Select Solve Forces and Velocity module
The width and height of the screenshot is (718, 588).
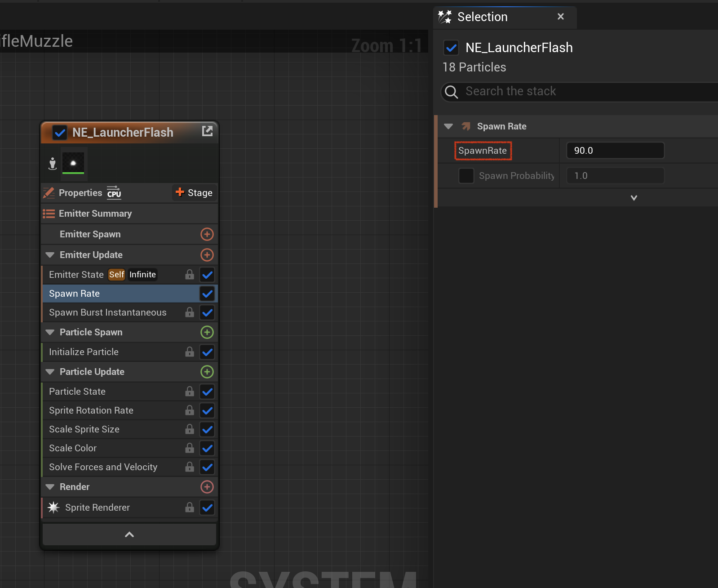129,467
